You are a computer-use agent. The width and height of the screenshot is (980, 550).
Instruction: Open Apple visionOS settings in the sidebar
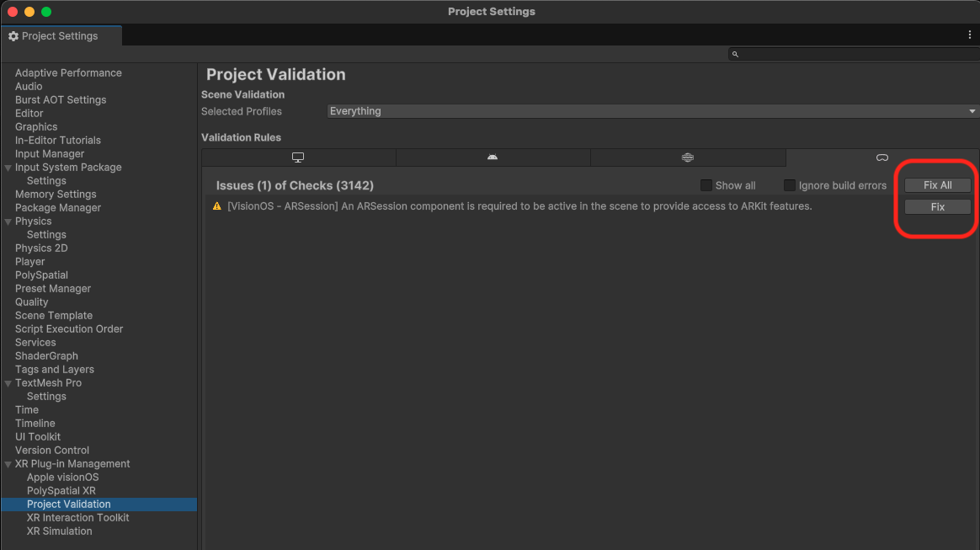(61, 477)
